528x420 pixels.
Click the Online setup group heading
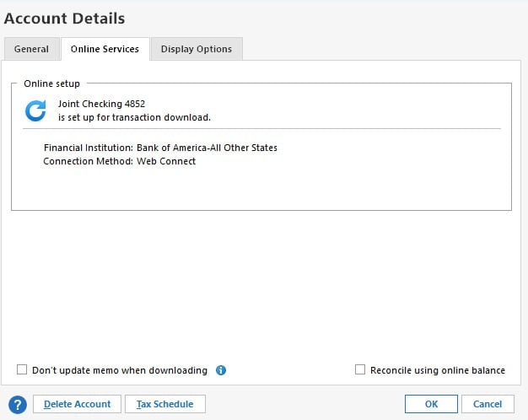click(51, 84)
